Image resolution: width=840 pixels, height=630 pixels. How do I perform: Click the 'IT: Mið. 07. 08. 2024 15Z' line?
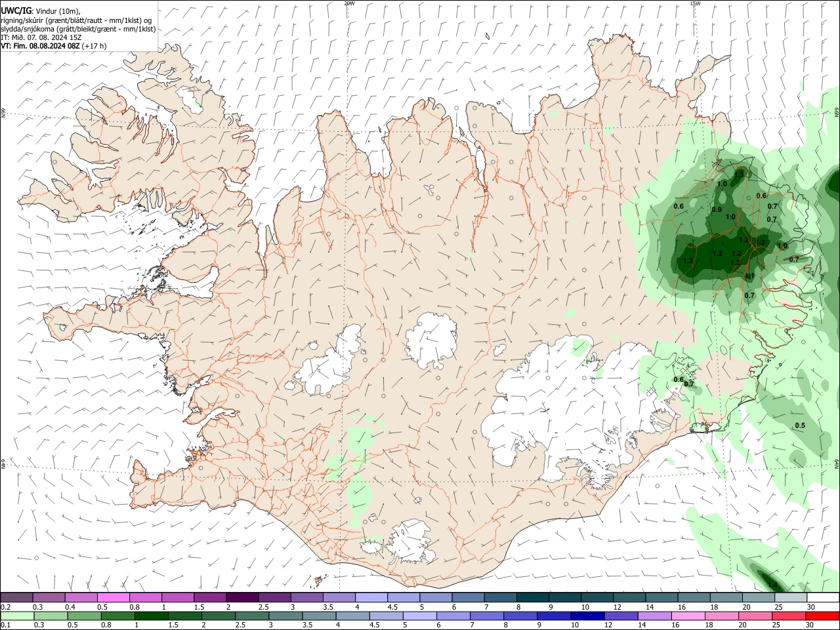coord(41,37)
